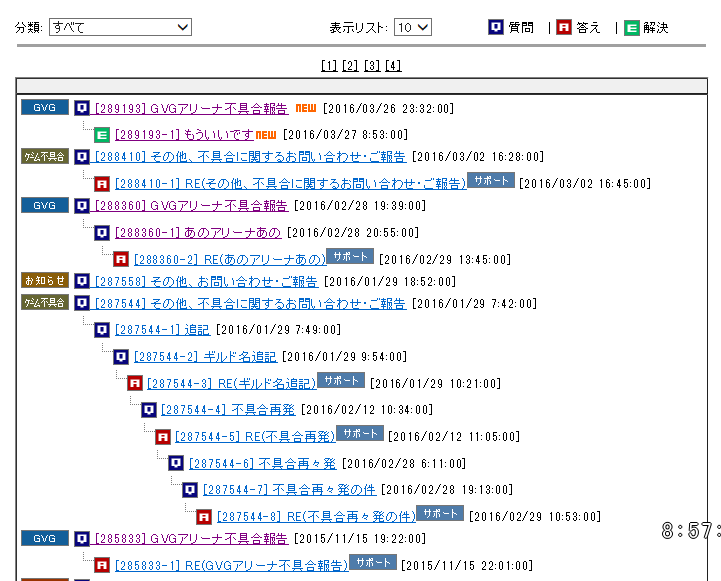Open thread [288360] GVGアリーナ不具合報告
Screen dimensions: 721x581
pyautogui.click(x=191, y=205)
